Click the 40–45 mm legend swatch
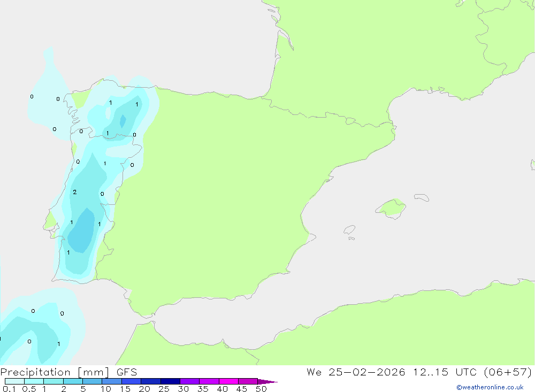The width and height of the screenshot is (535, 392). click(228, 381)
